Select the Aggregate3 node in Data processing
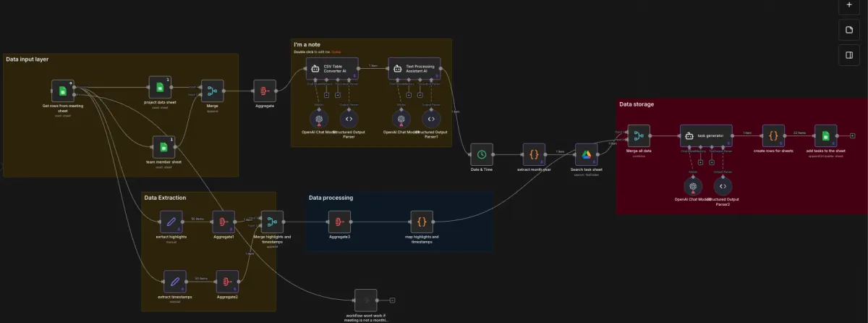 coord(339,222)
